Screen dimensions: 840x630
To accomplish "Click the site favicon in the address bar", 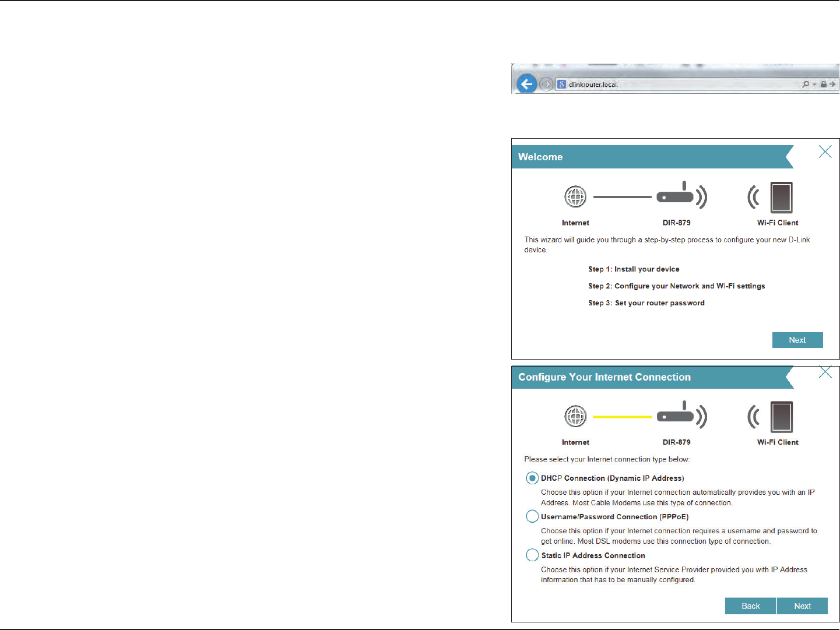I will [x=562, y=85].
